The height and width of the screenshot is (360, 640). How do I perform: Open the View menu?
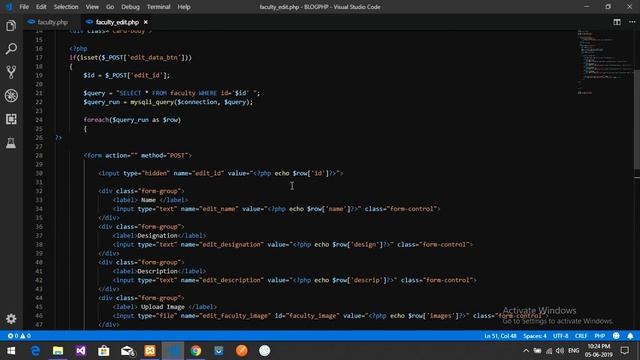coord(92,7)
